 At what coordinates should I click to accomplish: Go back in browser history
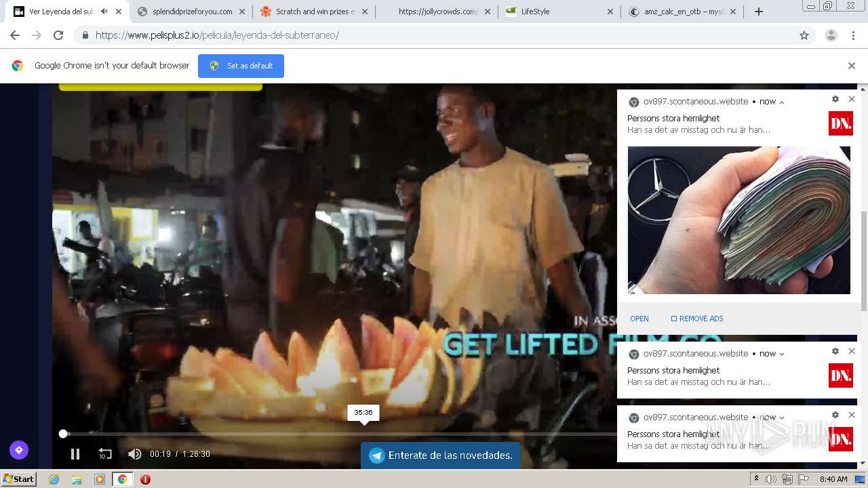pyautogui.click(x=15, y=35)
